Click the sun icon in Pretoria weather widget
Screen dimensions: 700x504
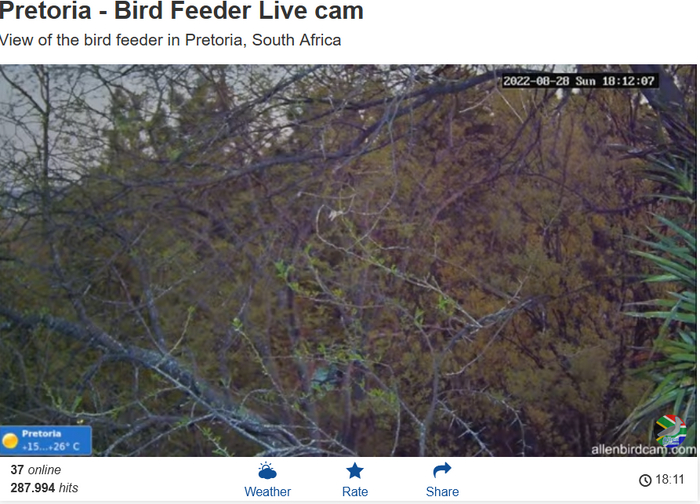[9, 441]
